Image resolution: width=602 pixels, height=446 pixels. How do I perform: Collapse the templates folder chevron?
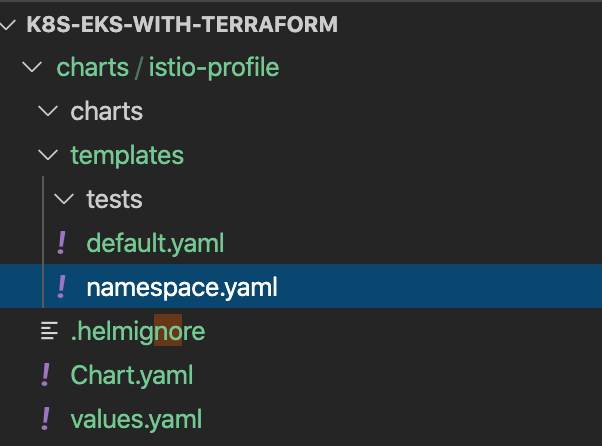coord(47,156)
